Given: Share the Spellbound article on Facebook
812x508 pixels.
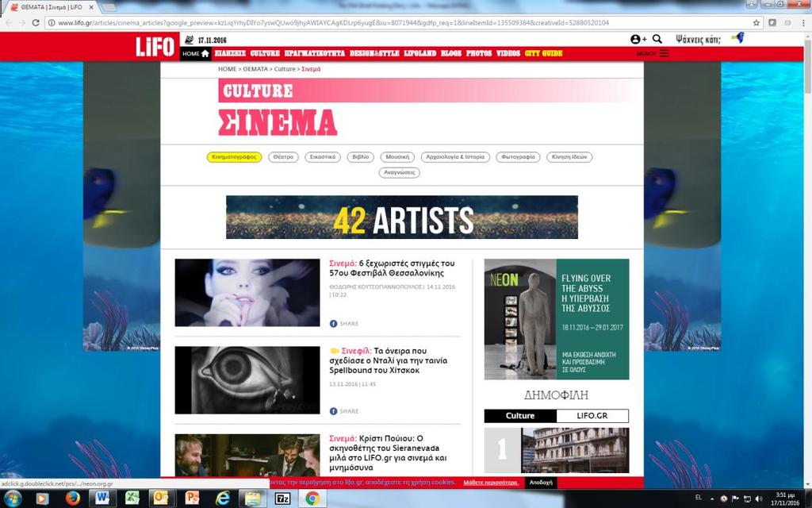Looking at the screenshot, I should (344, 411).
